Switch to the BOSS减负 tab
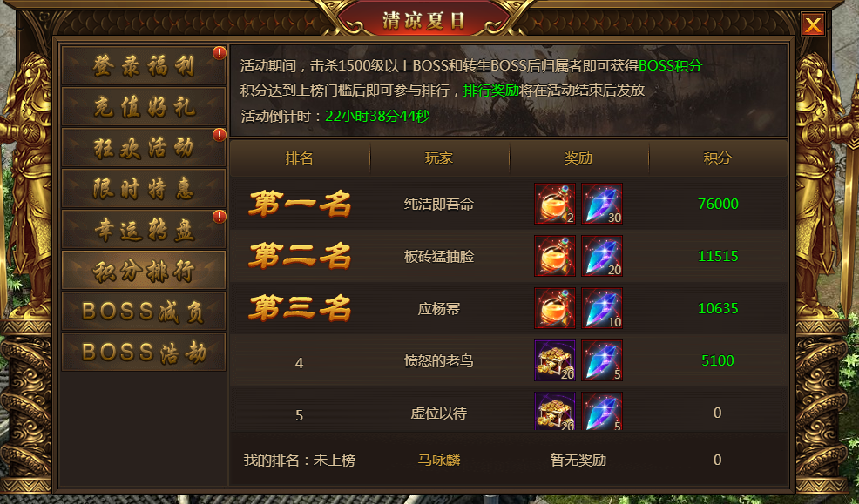This screenshot has width=859, height=504. pos(144,311)
